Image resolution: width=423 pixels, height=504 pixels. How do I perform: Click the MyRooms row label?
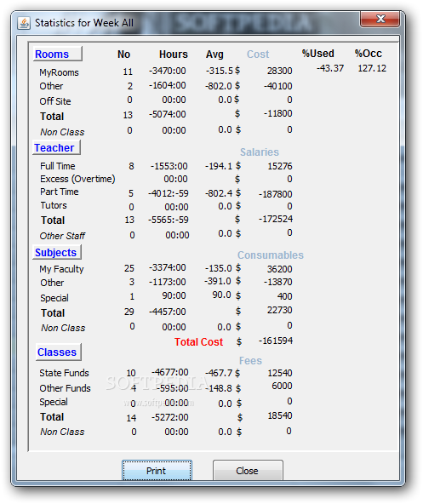click(x=59, y=72)
